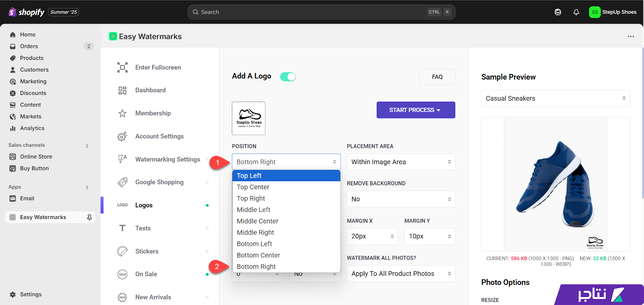644x305 pixels.
Task: Choose Bottom Right in the position list
Action: point(286,267)
